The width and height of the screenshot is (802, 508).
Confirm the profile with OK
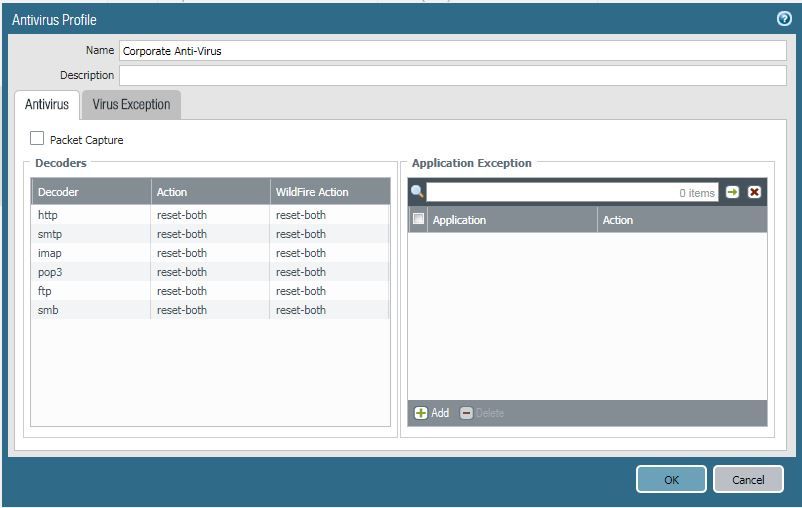click(671, 479)
